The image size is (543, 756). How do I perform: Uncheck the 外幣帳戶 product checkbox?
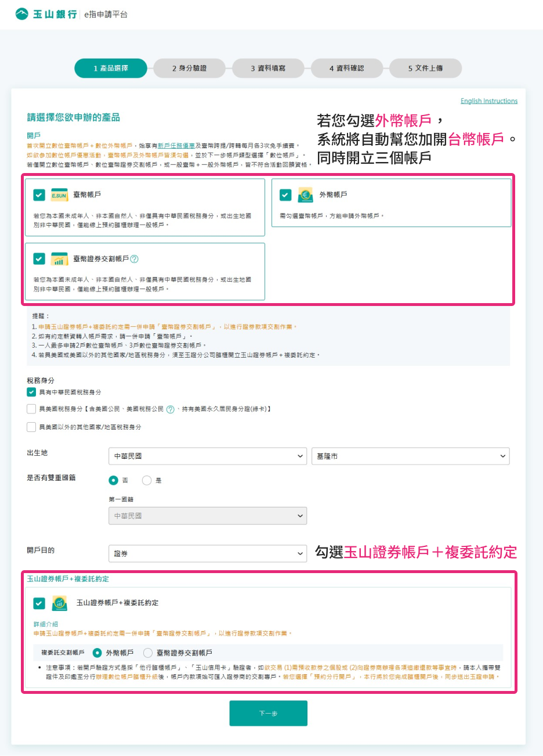pos(285,195)
